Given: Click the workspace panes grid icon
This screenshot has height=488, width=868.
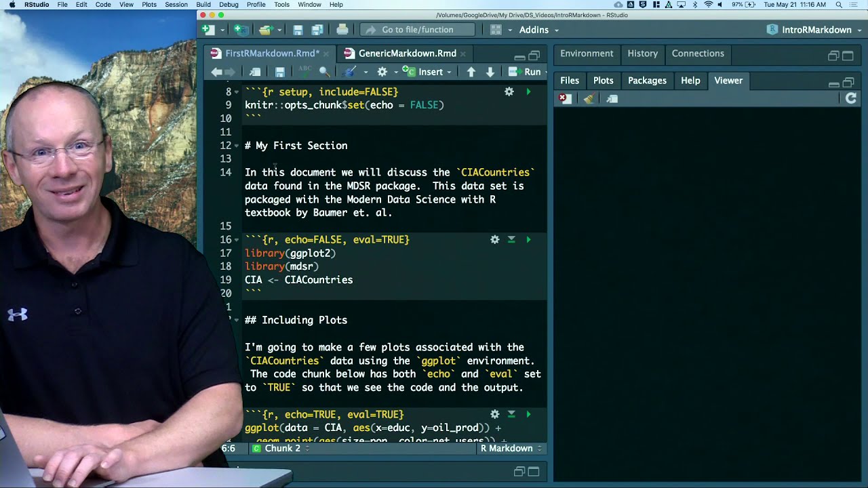Looking at the screenshot, I should click(496, 30).
